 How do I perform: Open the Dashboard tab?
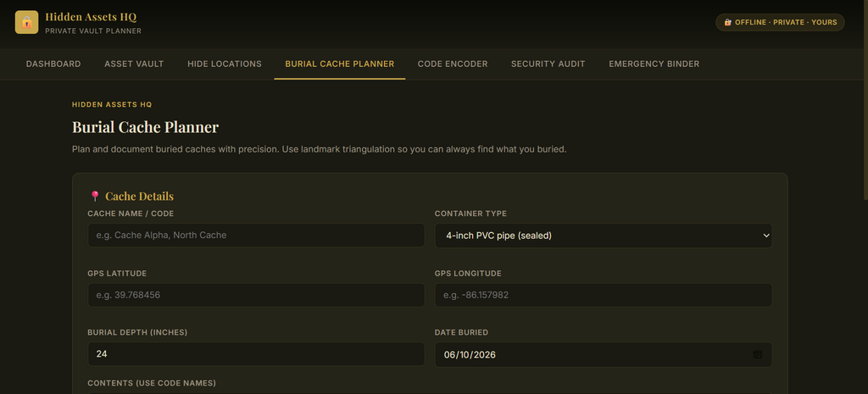(53, 64)
